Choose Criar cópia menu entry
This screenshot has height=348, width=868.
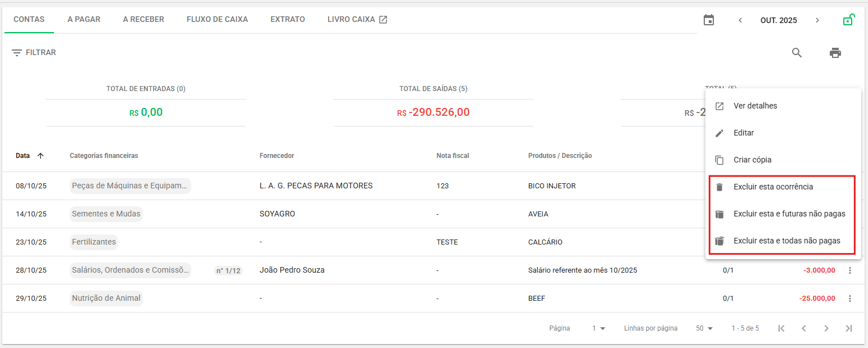click(x=752, y=160)
